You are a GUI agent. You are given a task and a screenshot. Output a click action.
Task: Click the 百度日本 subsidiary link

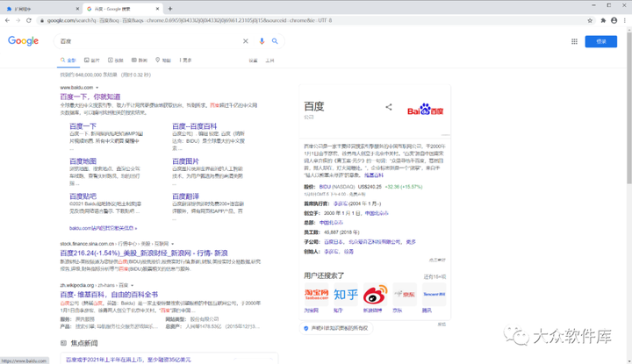click(x=334, y=242)
